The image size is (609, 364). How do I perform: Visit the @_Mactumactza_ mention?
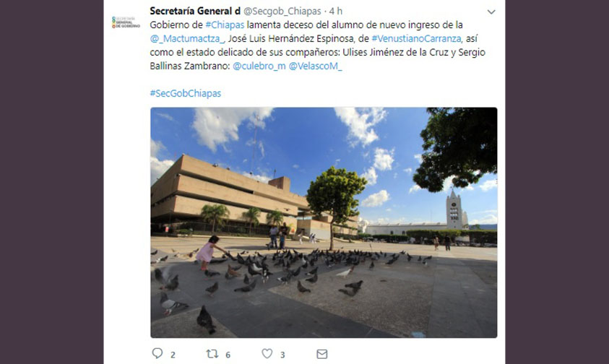(x=187, y=39)
